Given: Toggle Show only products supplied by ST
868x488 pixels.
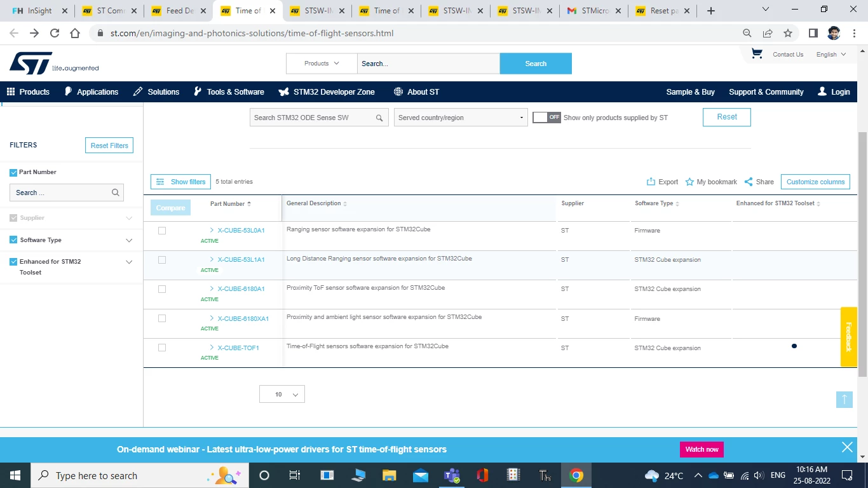Looking at the screenshot, I should click(546, 118).
